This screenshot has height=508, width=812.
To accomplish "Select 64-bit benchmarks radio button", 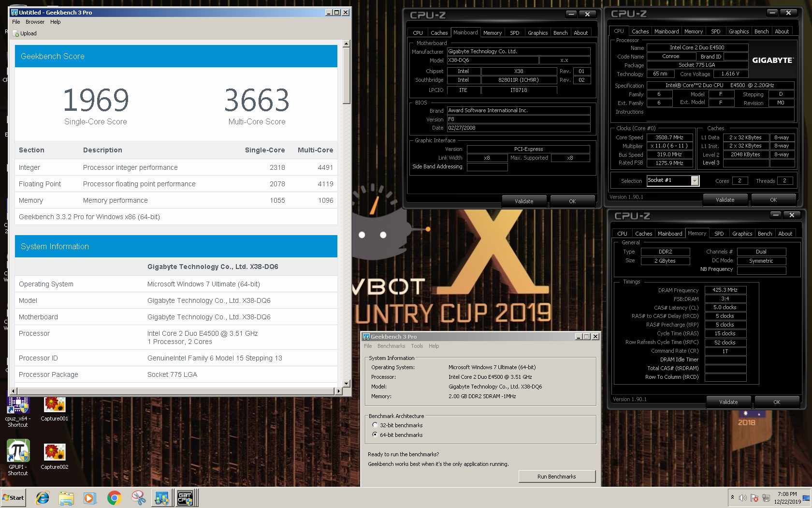I will pyautogui.click(x=375, y=435).
